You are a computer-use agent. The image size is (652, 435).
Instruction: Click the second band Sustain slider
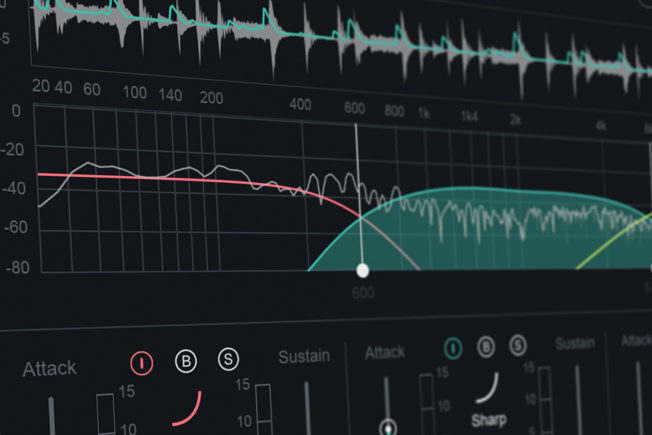coord(544,400)
